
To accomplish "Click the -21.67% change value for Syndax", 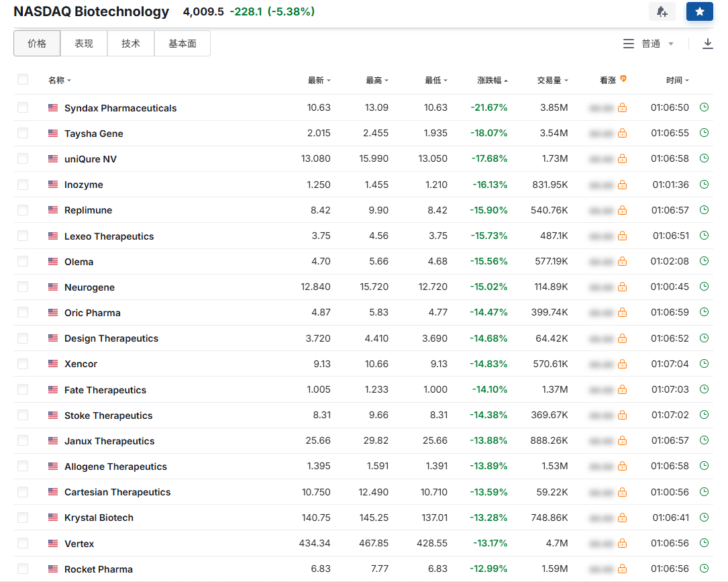I will tap(489, 108).
